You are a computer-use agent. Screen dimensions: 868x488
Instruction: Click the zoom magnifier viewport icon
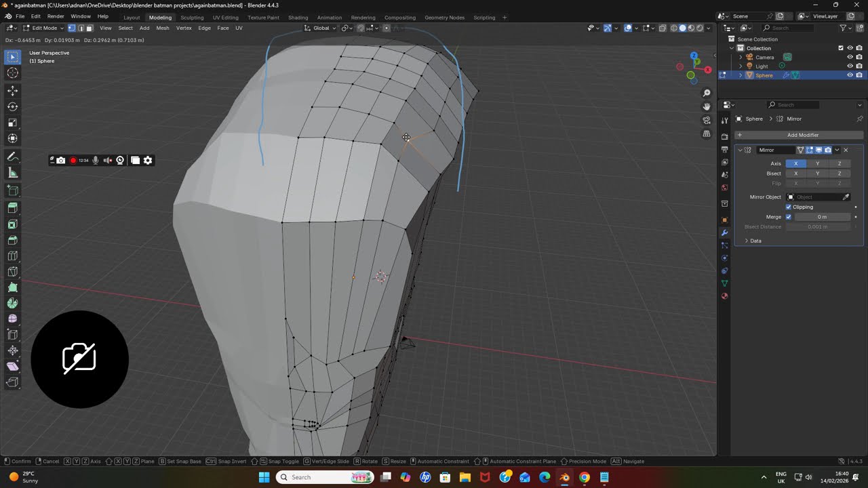click(707, 93)
